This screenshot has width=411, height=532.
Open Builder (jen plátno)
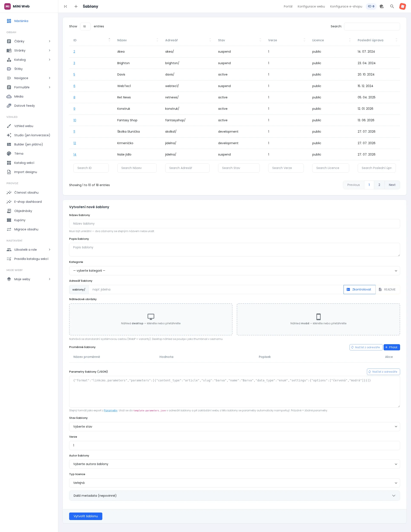pyautogui.click(x=29, y=144)
